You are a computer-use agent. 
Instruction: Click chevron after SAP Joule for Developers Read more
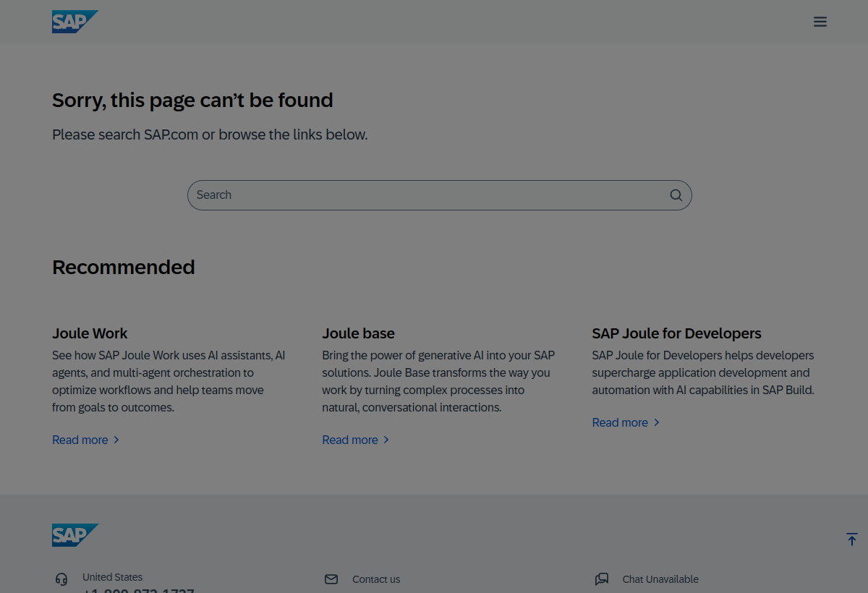pos(656,422)
